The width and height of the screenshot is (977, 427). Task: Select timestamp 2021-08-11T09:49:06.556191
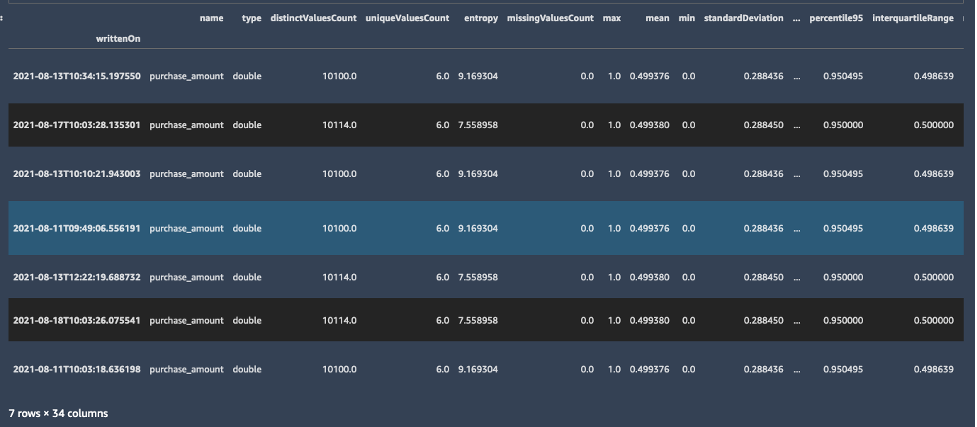tap(77, 228)
